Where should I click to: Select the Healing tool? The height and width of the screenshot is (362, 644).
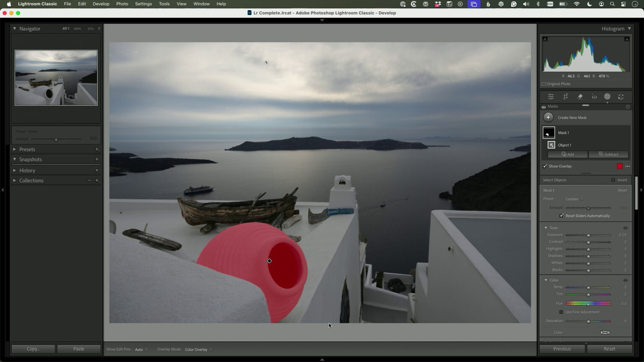580,96
